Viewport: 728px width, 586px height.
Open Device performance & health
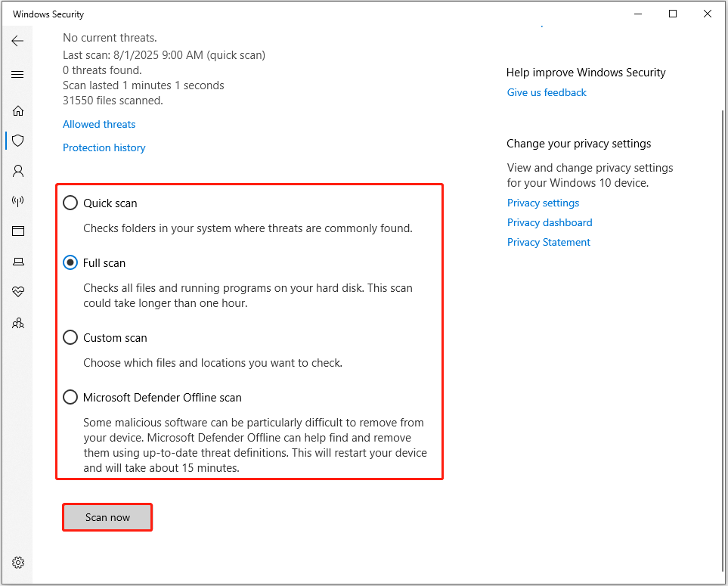pyautogui.click(x=17, y=291)
